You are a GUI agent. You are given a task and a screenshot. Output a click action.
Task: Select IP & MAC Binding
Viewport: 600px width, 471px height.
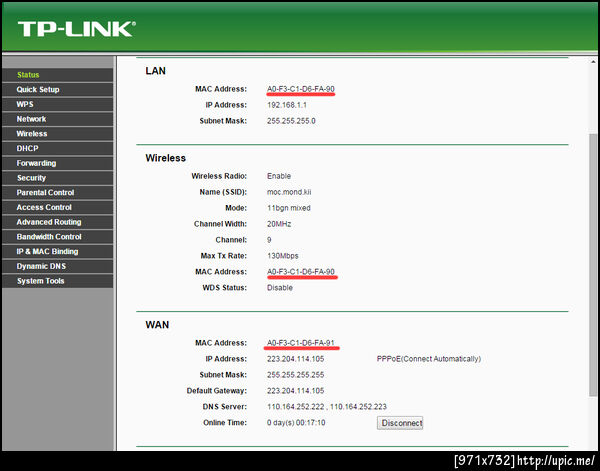tap(57, 252)
